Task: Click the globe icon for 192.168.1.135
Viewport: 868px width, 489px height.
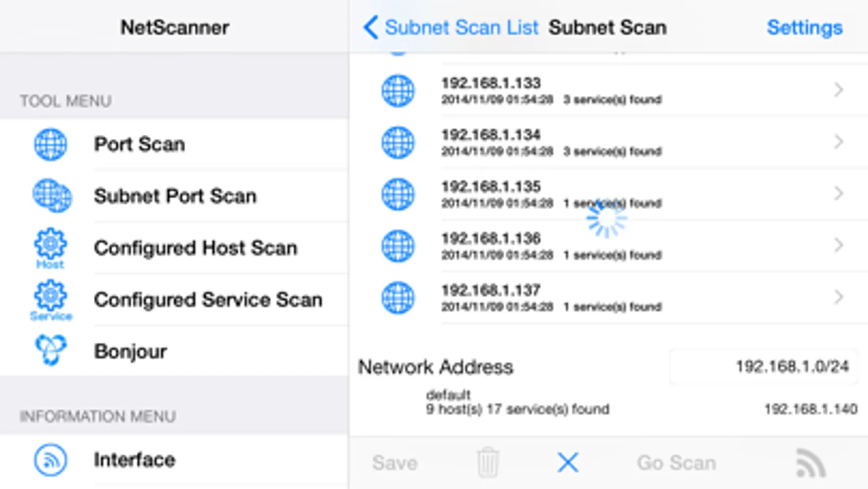Action: [x=398, y=194]
